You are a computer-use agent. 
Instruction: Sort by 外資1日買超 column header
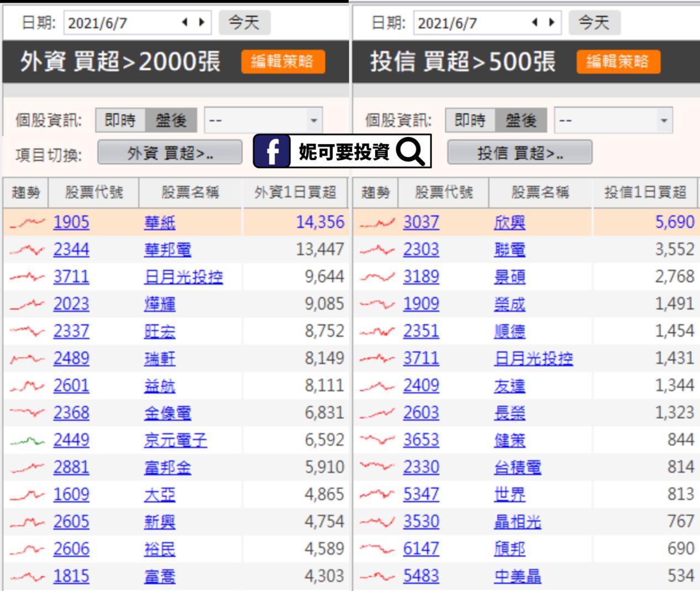(x=295, y=192)
